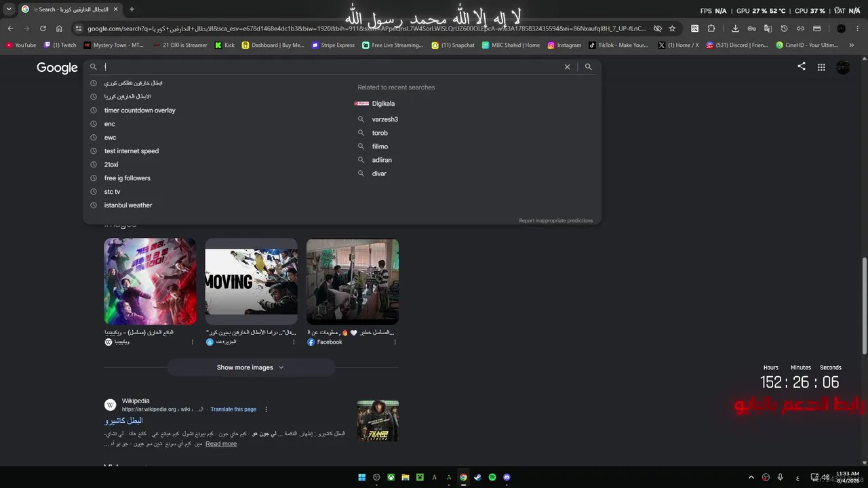Open the TikTok bookmark

point(618,45)
